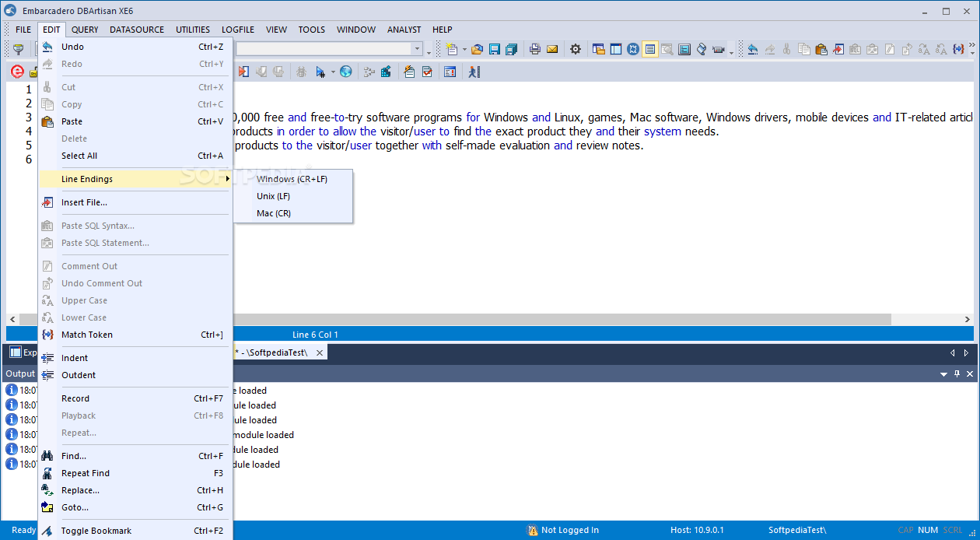This screenshot has height=540, width=980.
Task: Toggle the second window panel toolbar icon
Action: click(x=615, y=49)
